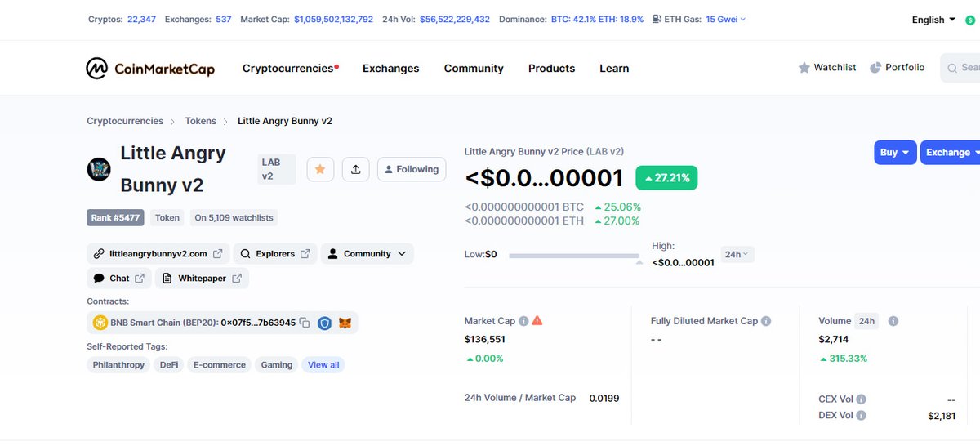Viewport: 980px width, 446px height.
Task: Click the DeFi tag
Action: click(169, 365)
